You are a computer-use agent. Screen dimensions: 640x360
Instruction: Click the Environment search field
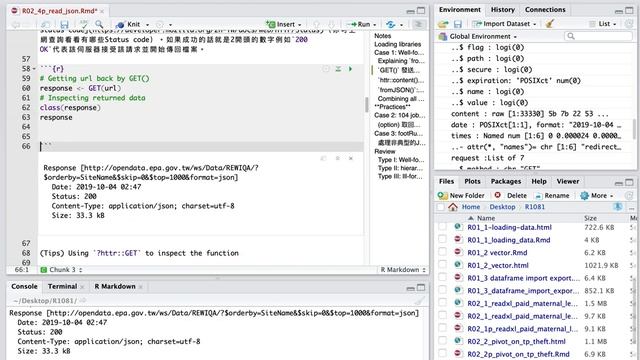pyautogui.click(x=598, y=36)
